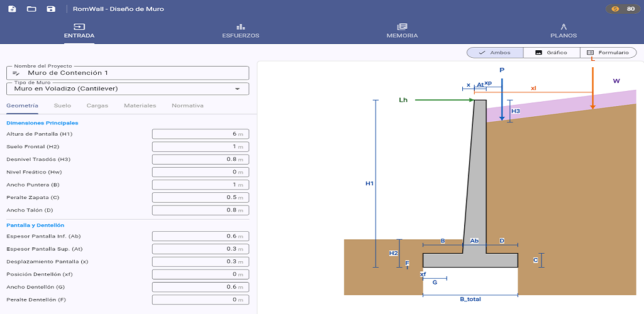The width and height of the screenshot is (644, 314).
Task: Open the Materiales tab
Action: pyautogui.click(x=140, y=106)
